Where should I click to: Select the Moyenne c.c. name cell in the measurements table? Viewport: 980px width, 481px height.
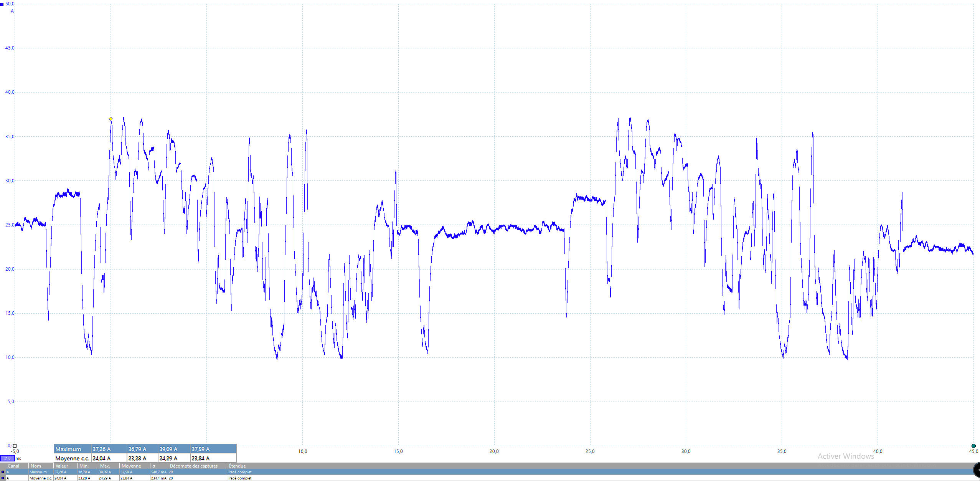[x=41, y=478]
